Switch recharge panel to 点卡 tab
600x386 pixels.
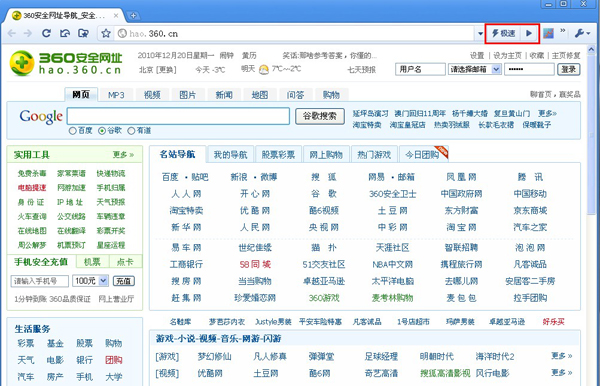125,262
